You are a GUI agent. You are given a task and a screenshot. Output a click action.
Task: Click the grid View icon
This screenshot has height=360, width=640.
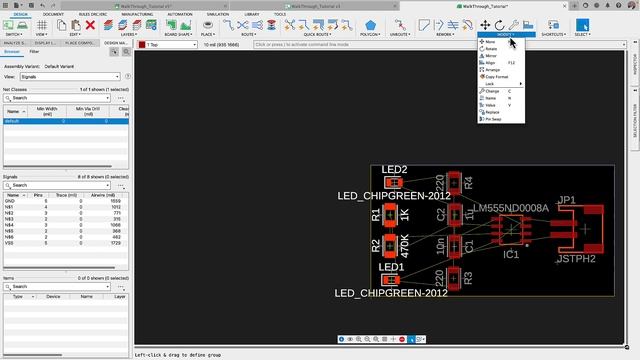coord(41,25)
